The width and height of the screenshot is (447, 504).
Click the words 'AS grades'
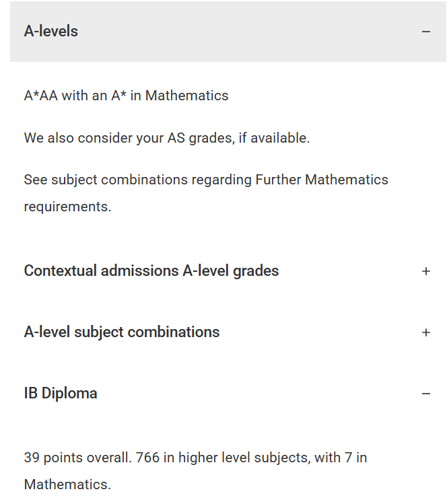[200, 138]
